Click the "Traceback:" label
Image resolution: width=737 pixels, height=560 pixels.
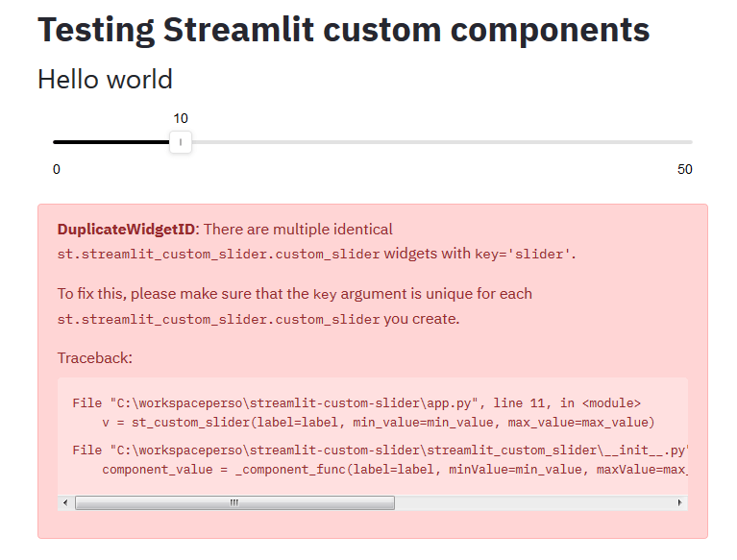pos(94,357)
